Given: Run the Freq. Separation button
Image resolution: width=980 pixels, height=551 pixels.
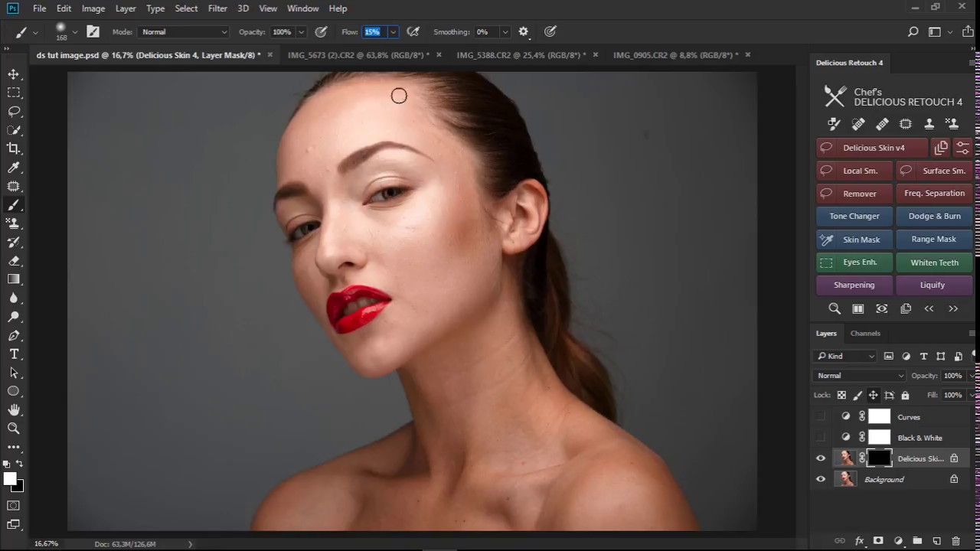Looking at the screenshot, I should (x=934, y=194).
